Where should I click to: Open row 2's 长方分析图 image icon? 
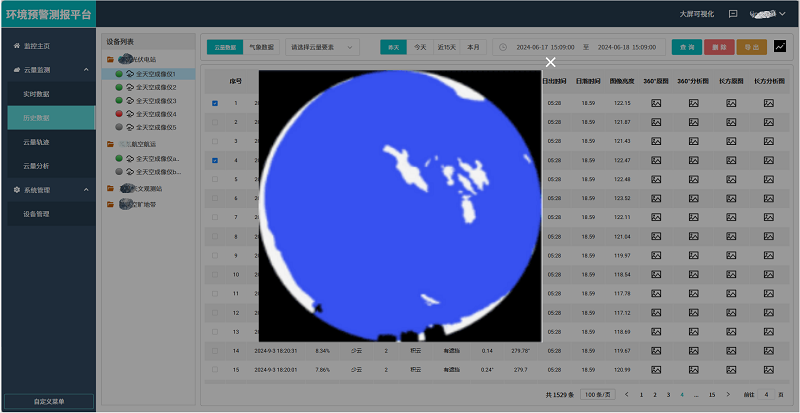pos(768,122)
